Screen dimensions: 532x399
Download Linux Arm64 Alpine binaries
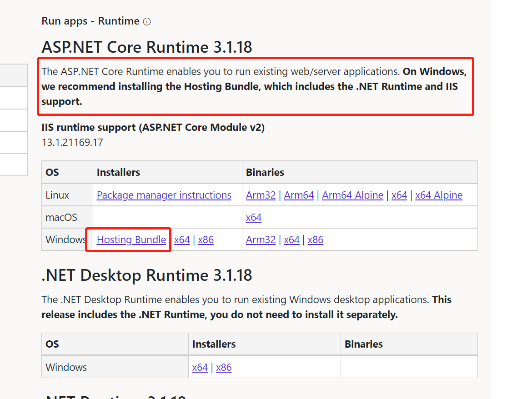tap(352, 195)
